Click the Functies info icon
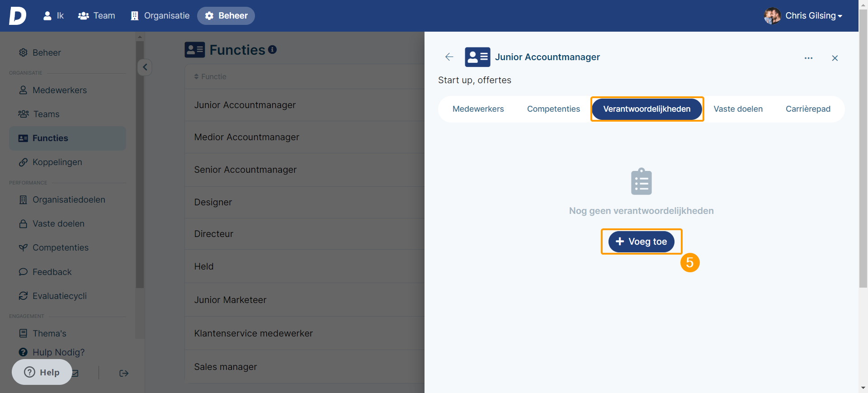 272,49
